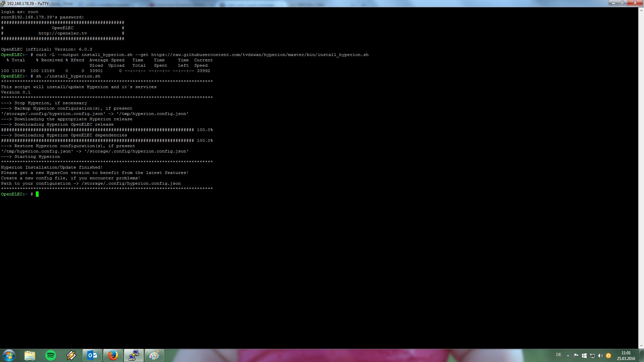
Task: Switch to Firefox in the taskbar
Action: pyautogui.click(x=113, y=355)
